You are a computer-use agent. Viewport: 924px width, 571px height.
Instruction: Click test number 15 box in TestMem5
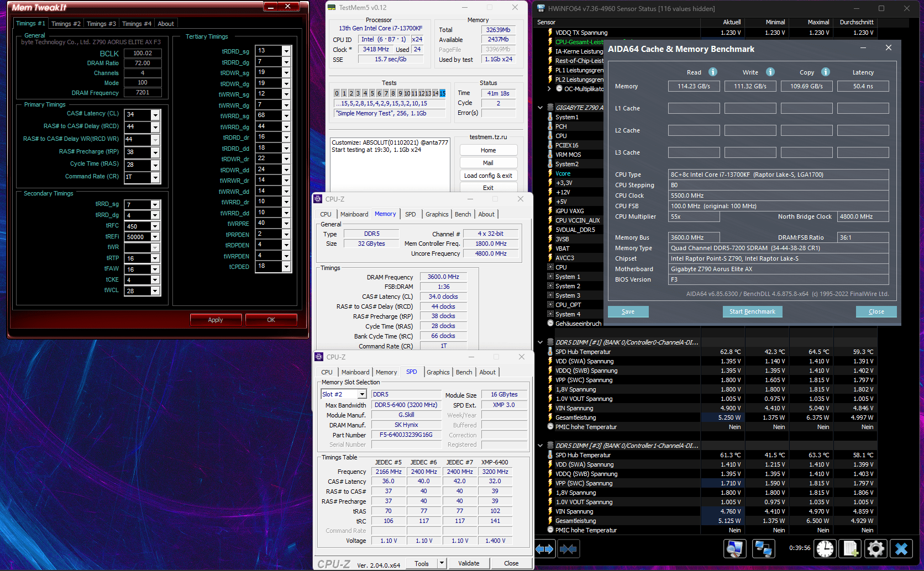tap(443, 93)
